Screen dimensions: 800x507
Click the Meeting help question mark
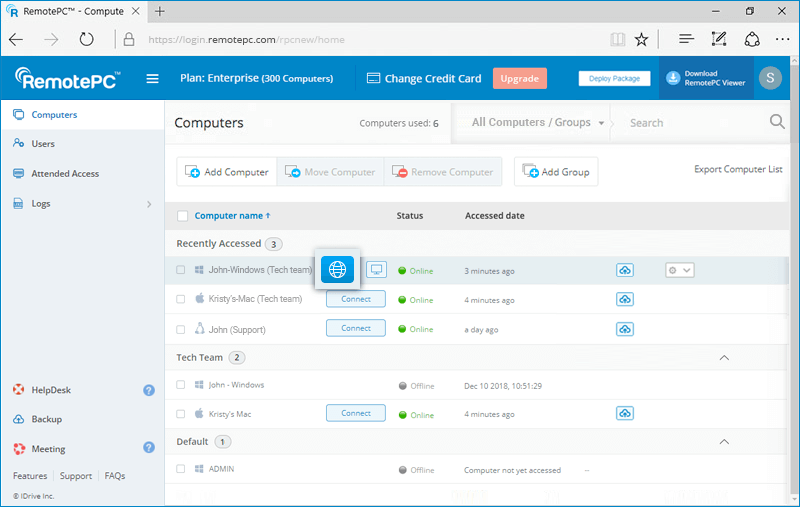pos(149,447)
